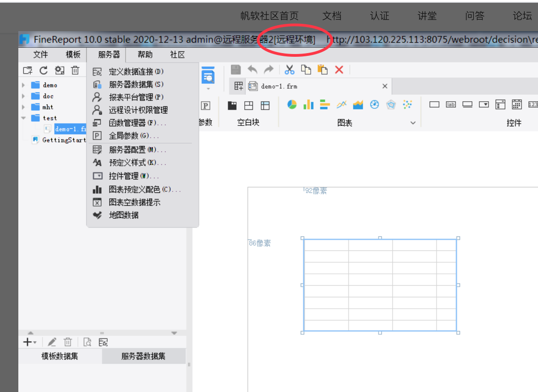This screenshot has width=538, height=392.
Task: Click the save disk icon
Action: tap(236, 70)
